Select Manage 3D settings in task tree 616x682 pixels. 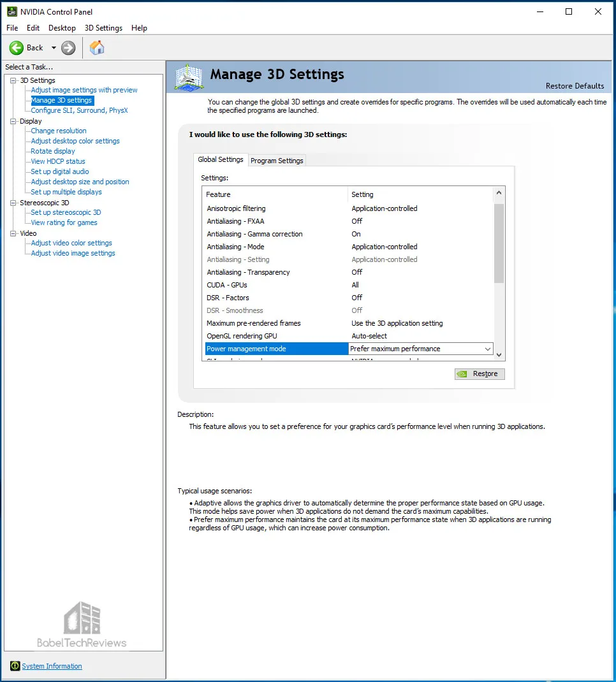[62, 101]
